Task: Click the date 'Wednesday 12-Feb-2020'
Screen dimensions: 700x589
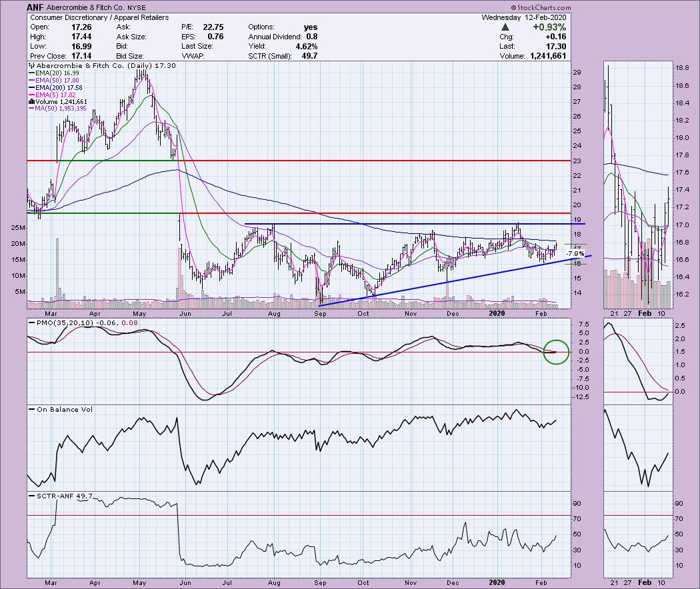Action: [x=523, y=17]
